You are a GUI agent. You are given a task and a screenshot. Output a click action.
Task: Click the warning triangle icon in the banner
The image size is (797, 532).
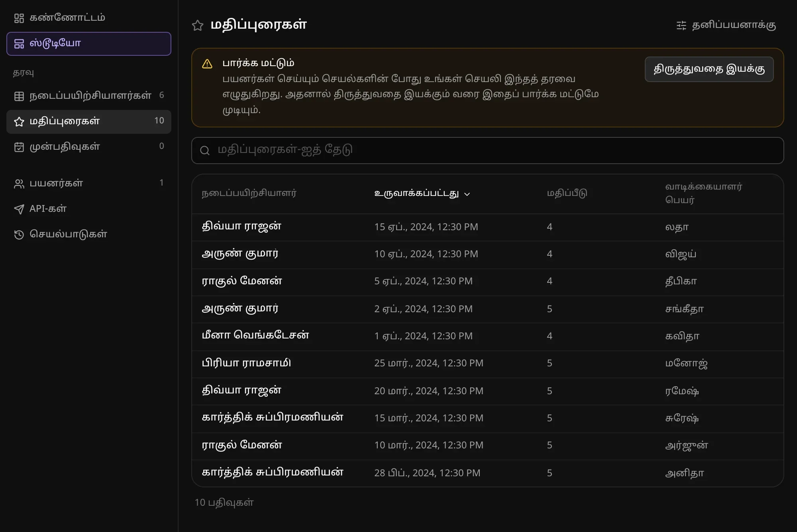pyautogui.click(x=207, y=64)
